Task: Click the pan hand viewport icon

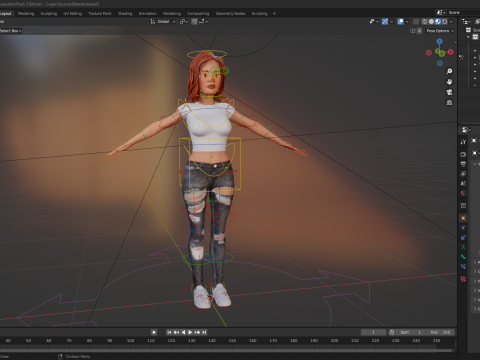Action: [449, 82]
